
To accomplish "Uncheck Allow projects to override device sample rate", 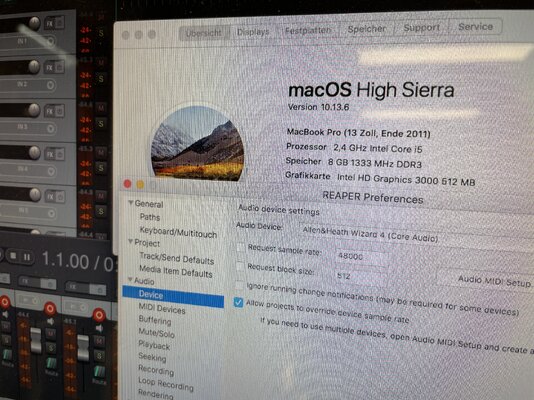I will coord(238,302).
